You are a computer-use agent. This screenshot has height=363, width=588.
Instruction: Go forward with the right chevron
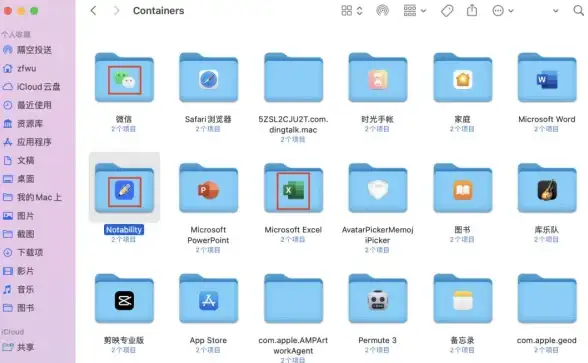pyautogui.click(x=117, y=10)
